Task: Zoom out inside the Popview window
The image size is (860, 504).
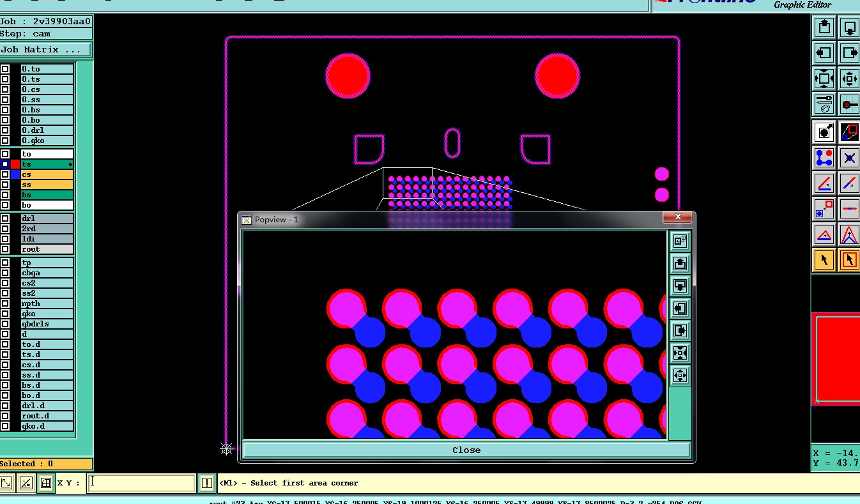Action: point(680,375)
